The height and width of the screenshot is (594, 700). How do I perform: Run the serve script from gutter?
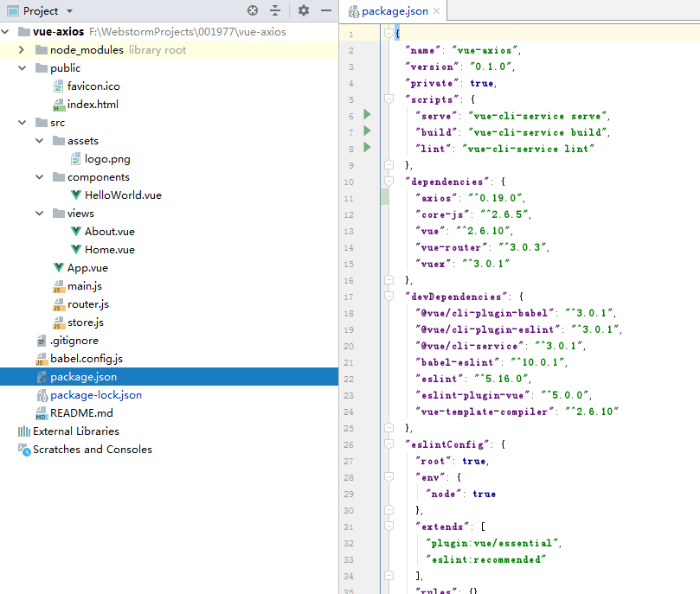pyautogui.click(x=368, y=115)
